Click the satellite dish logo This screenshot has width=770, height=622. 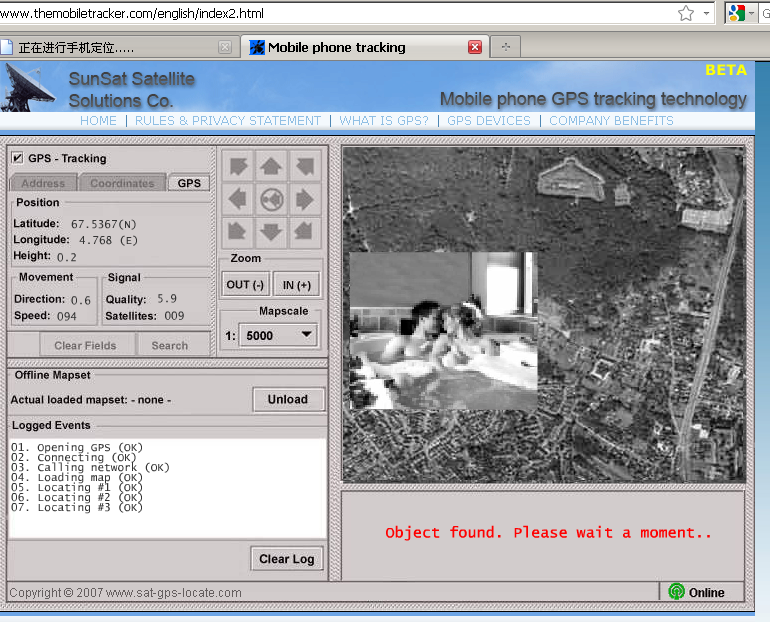(28, 88)
